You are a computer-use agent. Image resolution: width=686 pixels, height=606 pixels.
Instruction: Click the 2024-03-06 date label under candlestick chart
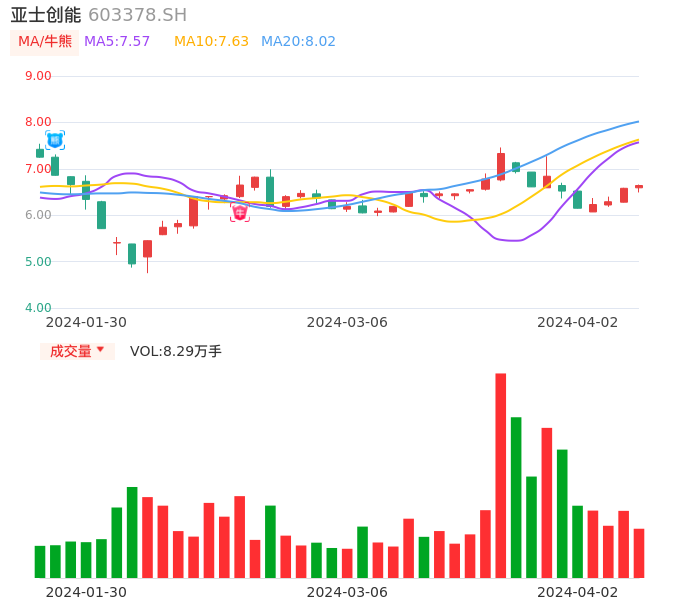pyautogui.click(x=347, y=322)
